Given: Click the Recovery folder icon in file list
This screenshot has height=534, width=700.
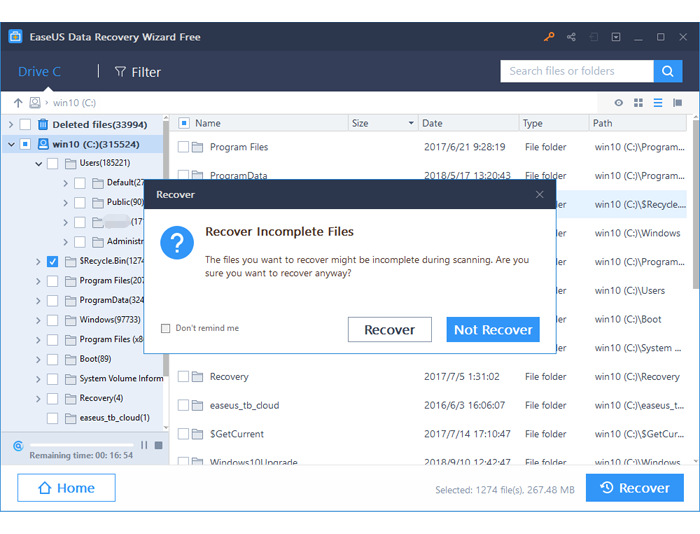Looking at the screenshot, I should 197,376.
